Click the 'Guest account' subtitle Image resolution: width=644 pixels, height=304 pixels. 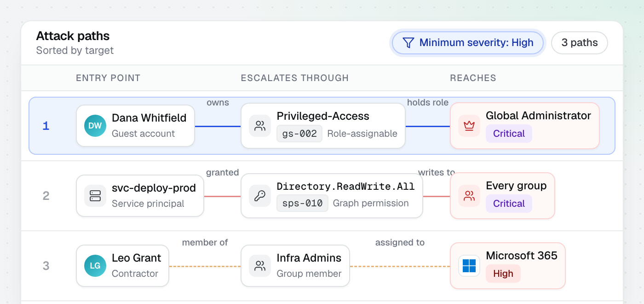point(144,134)
